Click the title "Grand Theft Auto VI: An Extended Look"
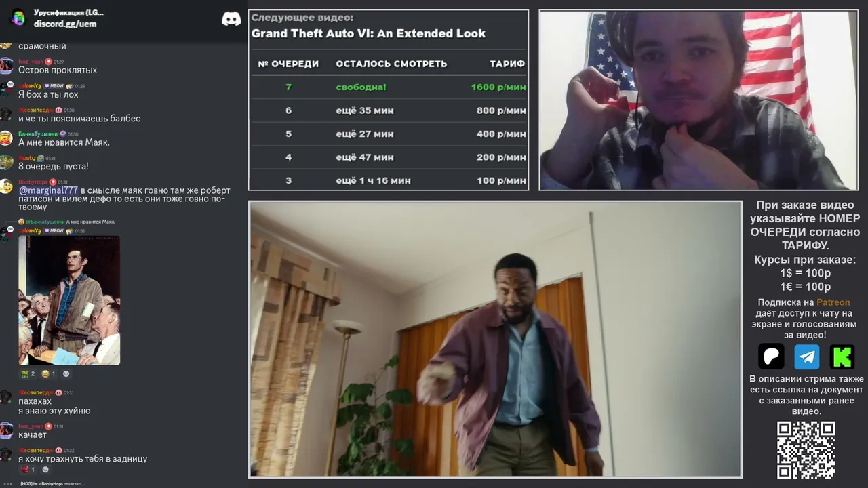This screenshot has height=488, width=868. point(368,33)
